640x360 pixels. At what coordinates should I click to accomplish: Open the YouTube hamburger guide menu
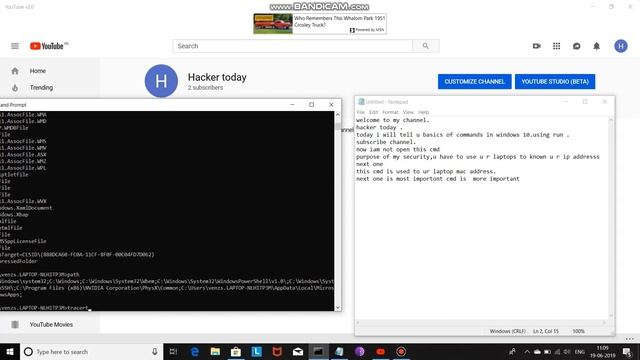point(15,46)
